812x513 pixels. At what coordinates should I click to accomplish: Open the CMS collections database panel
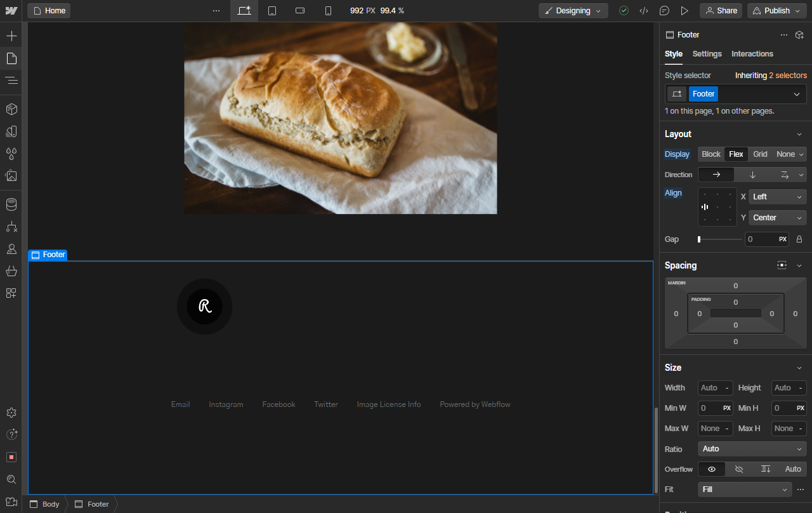[x=11, y=204]
